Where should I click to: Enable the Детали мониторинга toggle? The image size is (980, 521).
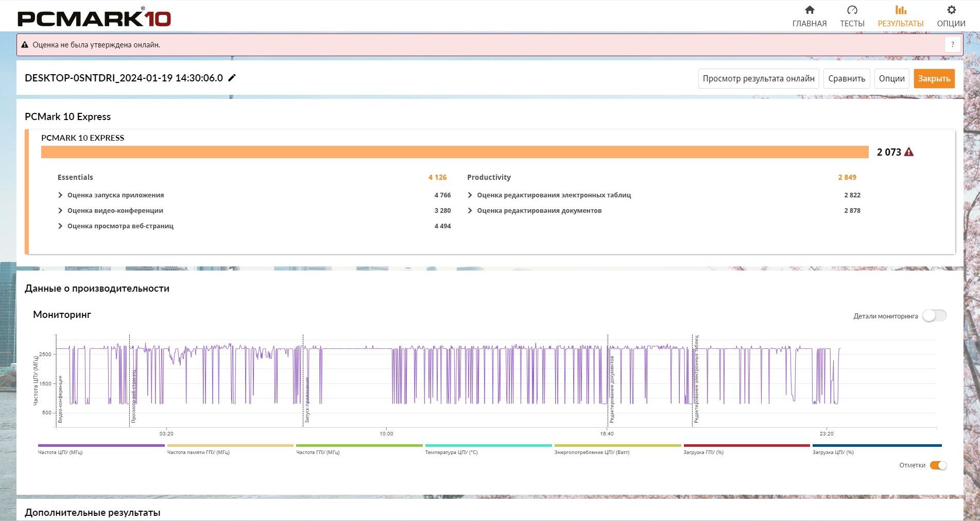[x=934, y=315]
